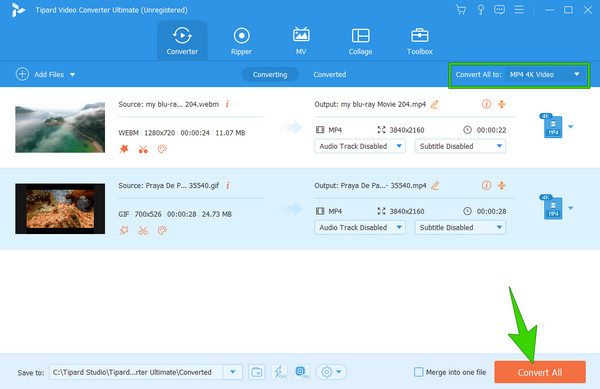Expand the Add Files dropdown arrow
The width and height of the screenshot is (600, 389).
(x=72, y=75)
